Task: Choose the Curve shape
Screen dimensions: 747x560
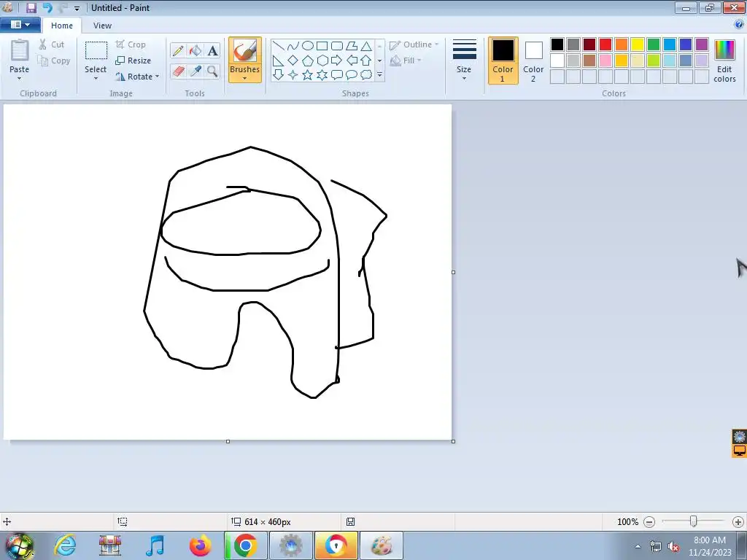Action: click(x=293, y=46)
